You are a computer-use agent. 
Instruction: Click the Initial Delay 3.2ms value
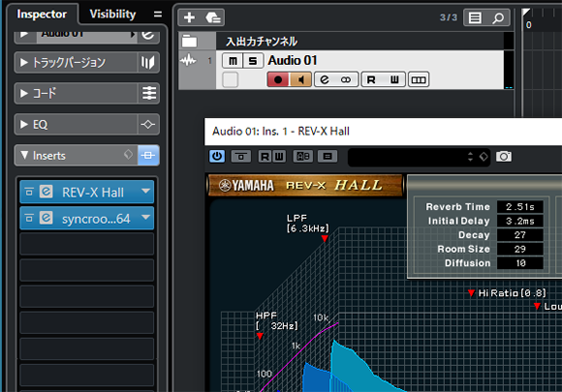(x=520, y=221)
